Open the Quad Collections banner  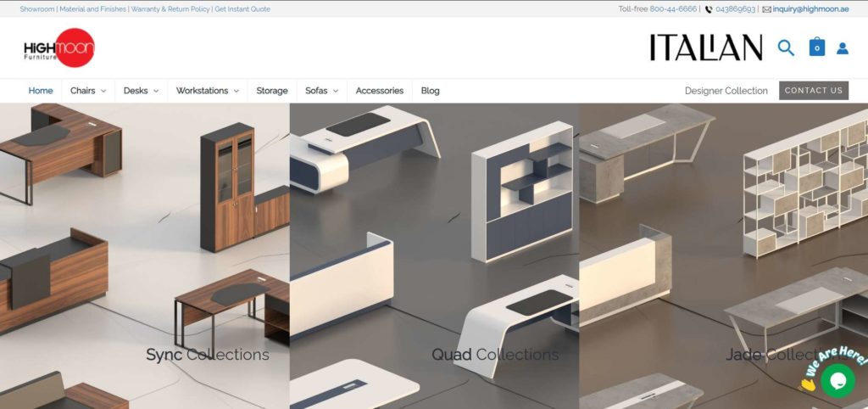point(435,256)
